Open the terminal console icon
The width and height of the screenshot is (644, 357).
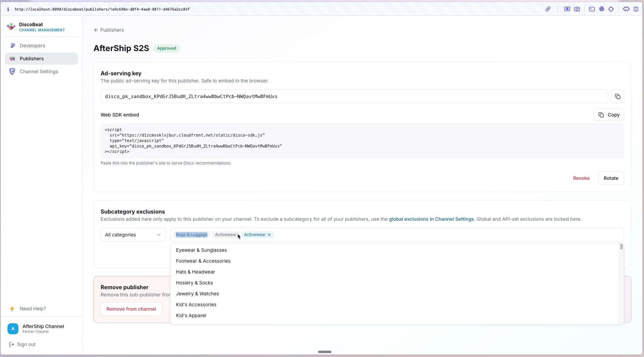(x=592, y=9)
